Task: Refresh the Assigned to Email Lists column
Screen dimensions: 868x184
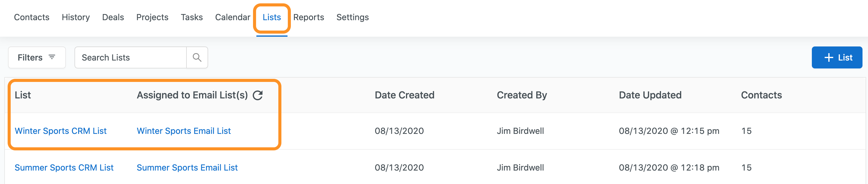Action: tap(258, 96)
